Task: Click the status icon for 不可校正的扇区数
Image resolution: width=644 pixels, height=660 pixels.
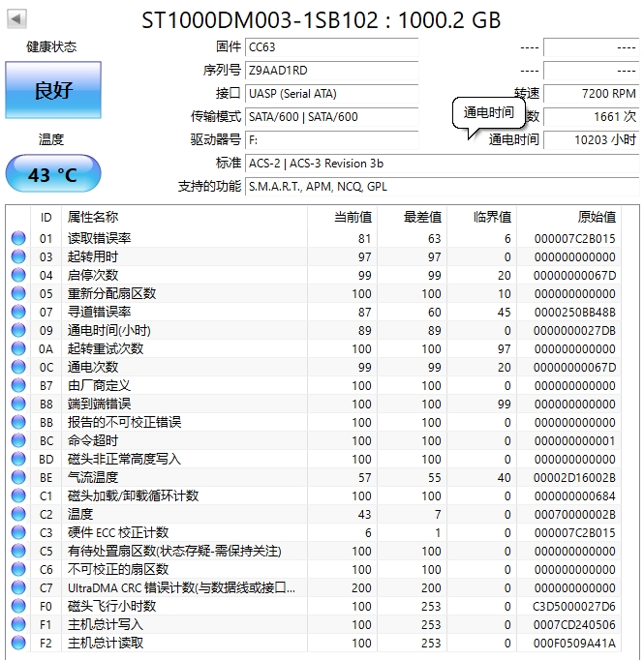Action: 18,569
